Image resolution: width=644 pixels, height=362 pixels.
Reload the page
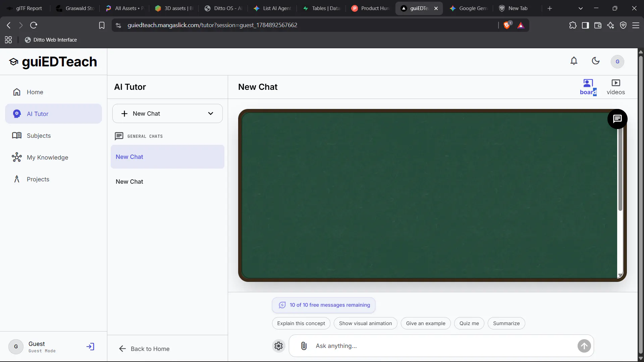coord(34,25)
